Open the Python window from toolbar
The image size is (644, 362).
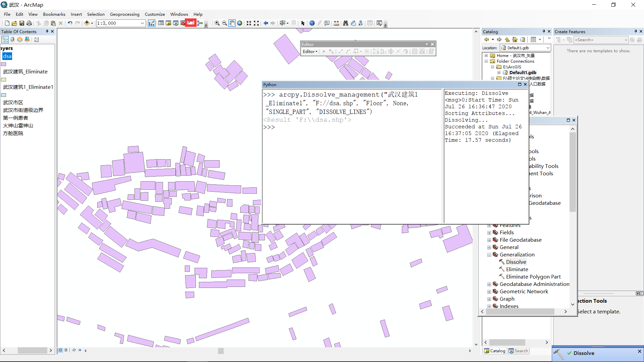[x=191, y=23]
